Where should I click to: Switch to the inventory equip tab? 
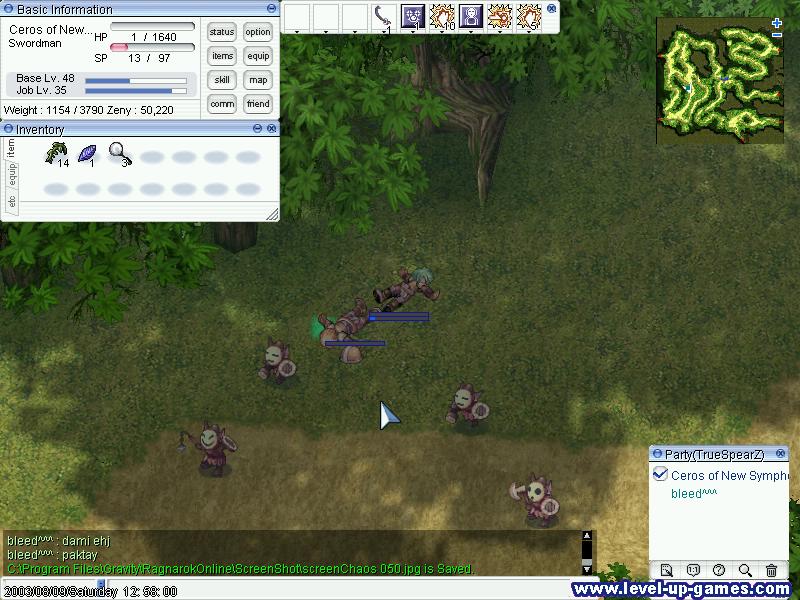point(11,174)
